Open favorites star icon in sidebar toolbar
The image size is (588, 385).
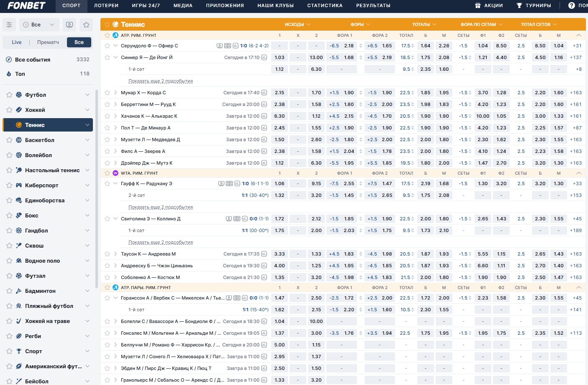click(x=86, y=25)
